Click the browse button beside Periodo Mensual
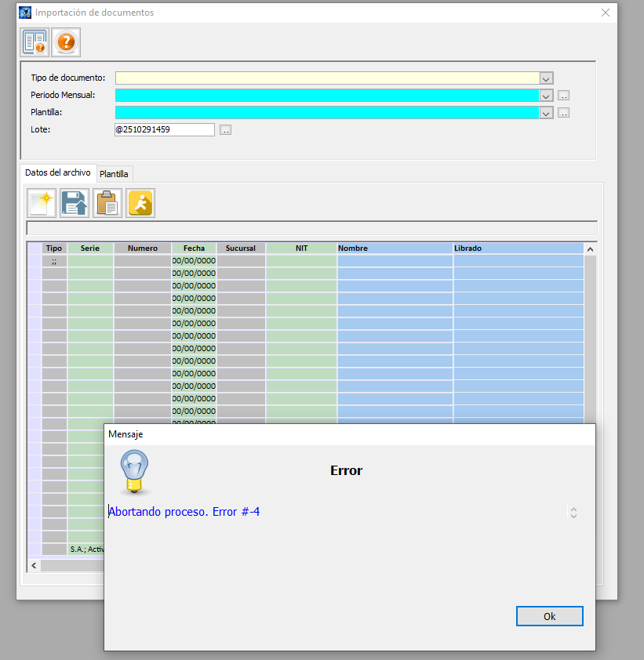 point(563,96)
